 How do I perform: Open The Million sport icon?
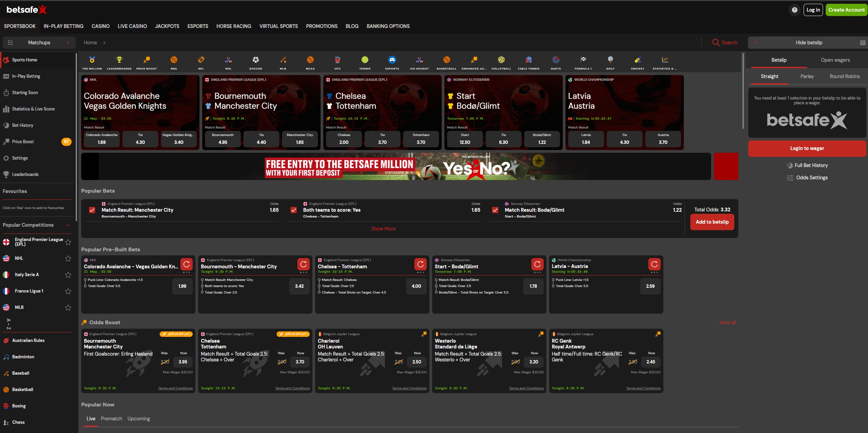point(92,60)
